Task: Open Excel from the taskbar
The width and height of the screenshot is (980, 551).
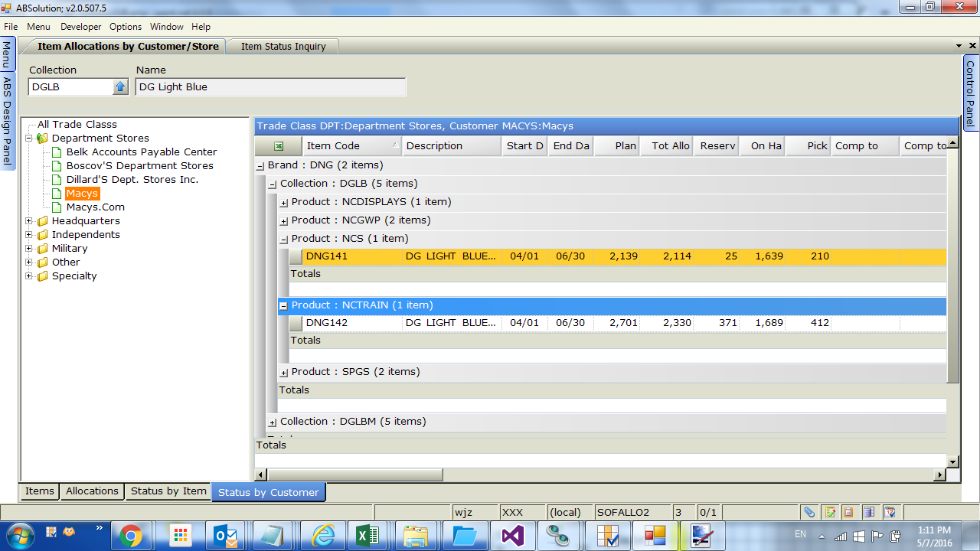Action: tap(368, 536)
